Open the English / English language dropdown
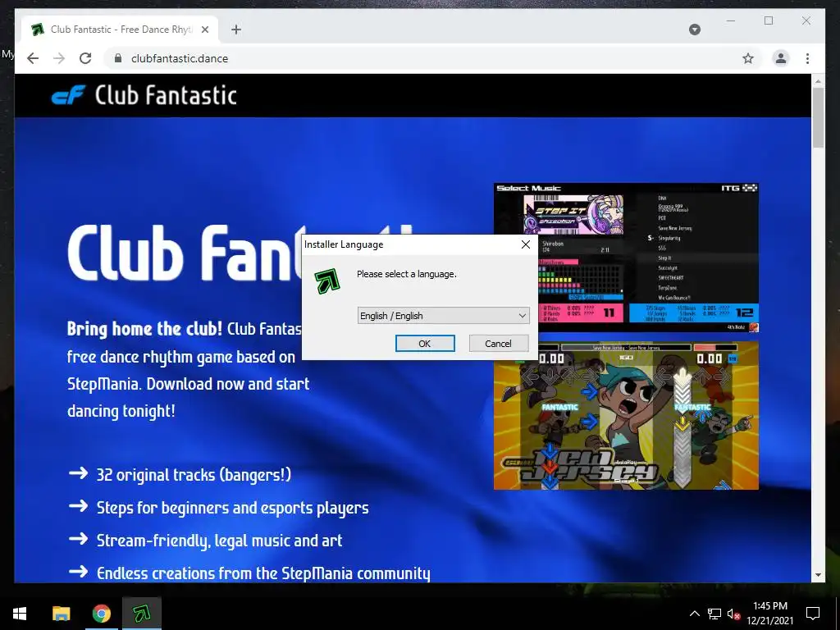The image size is (840, 630). click(x=443, y=316)
